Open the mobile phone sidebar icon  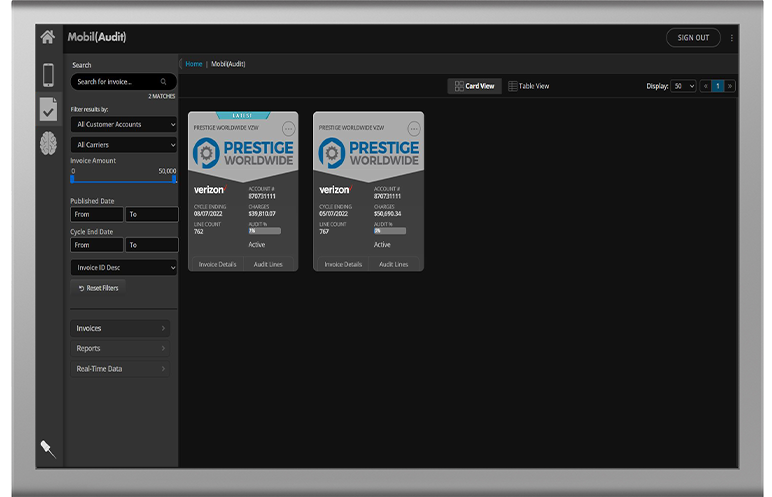click(x=48, y=75)
